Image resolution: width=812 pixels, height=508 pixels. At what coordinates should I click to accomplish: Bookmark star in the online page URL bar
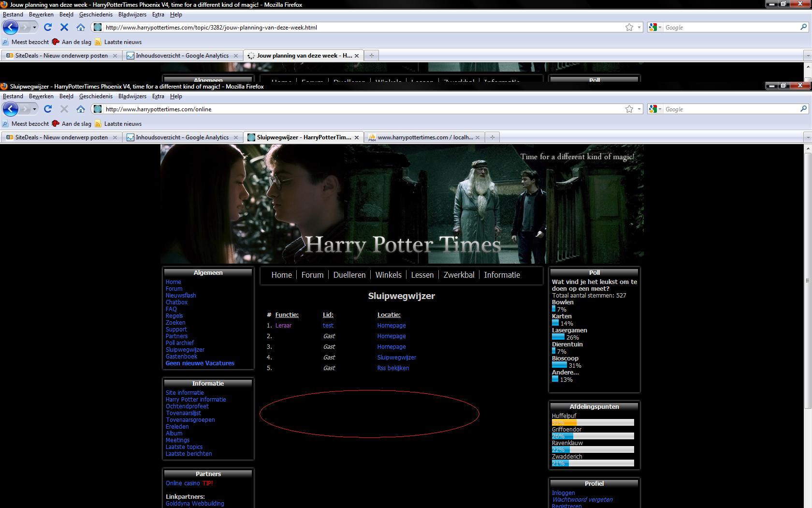click(x=629, y=109)
